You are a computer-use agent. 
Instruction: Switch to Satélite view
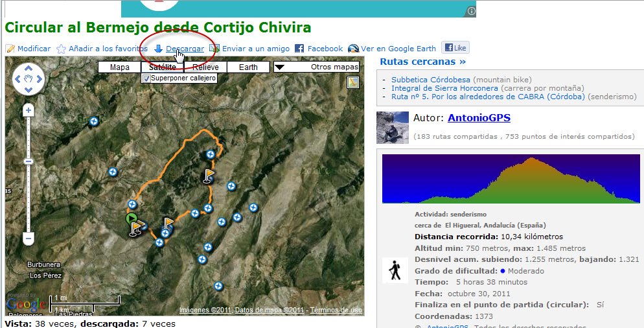pos(163,67)
